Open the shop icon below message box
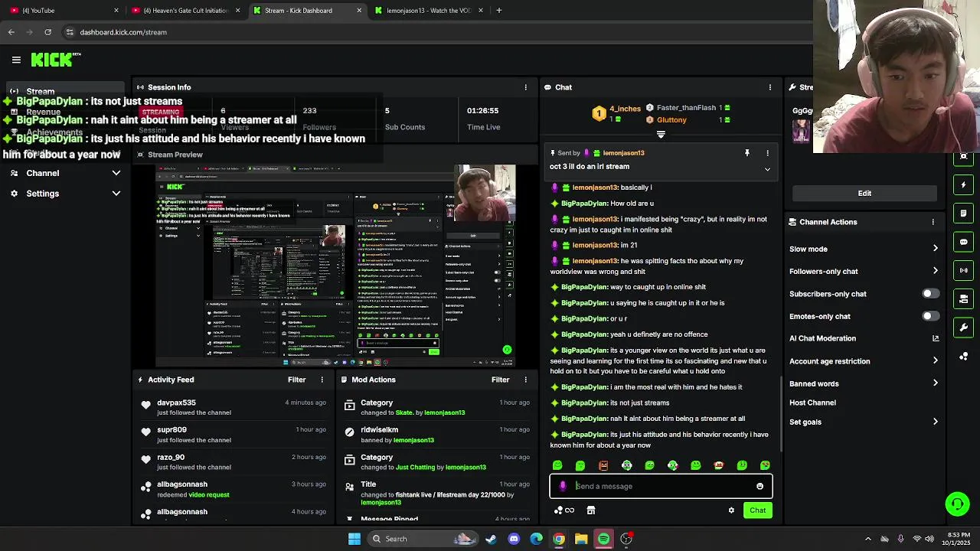Screen dimensions: 980x551 point(591,510)
